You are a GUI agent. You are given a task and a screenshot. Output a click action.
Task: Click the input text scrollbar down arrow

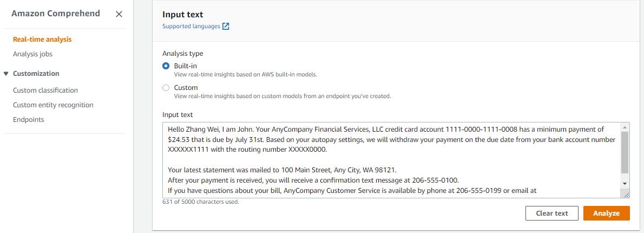pyautogui.click(x=625, y=184)
